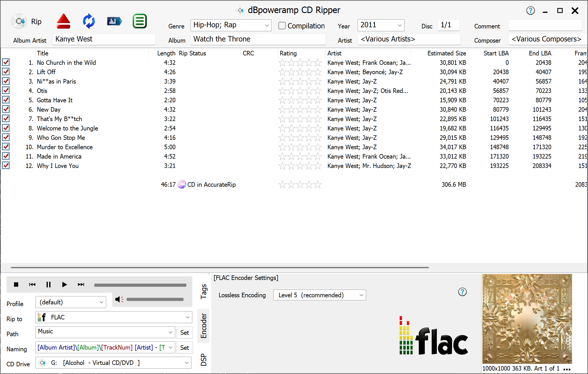Viewport: 588px width, 374px height.
Task: Click the Set button next to Path
Action: pos(184,333)
